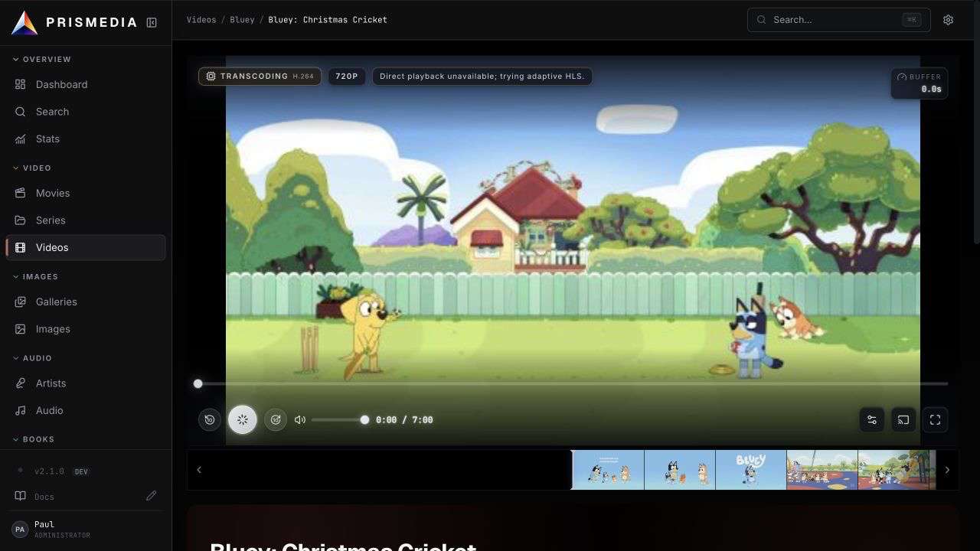Click the Audio music note icon
This screenshot has height=551, width=980.
pos(21,410)
